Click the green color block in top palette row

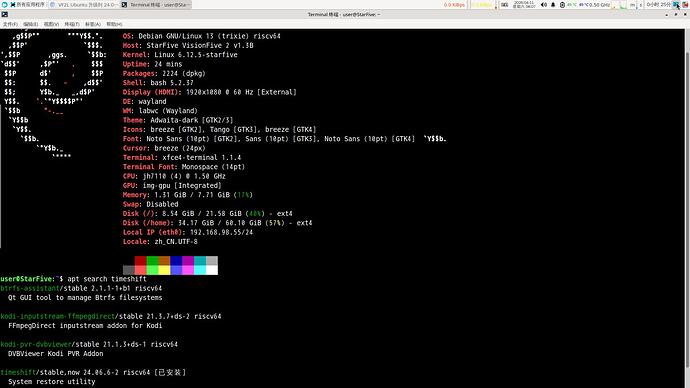[x=152, y=261]
